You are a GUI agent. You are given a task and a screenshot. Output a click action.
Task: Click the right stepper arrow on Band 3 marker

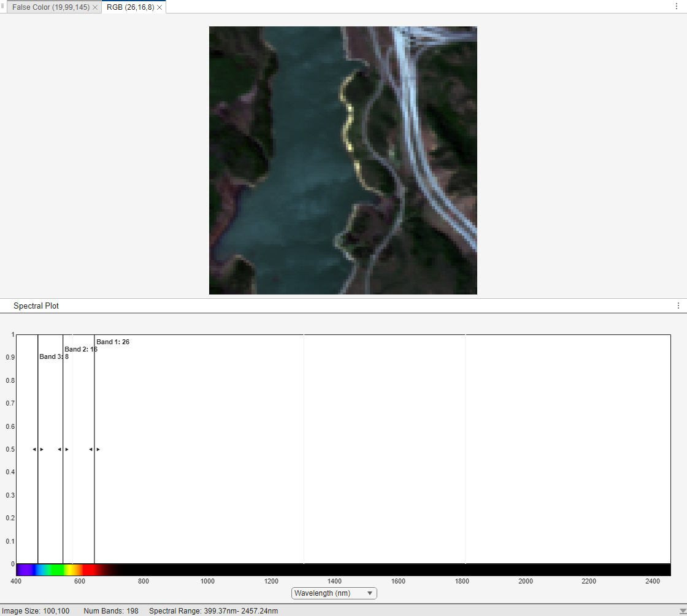(42, 449)
